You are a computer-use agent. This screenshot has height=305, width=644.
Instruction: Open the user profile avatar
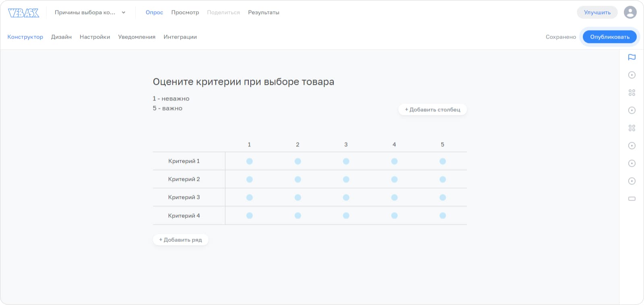630,12
